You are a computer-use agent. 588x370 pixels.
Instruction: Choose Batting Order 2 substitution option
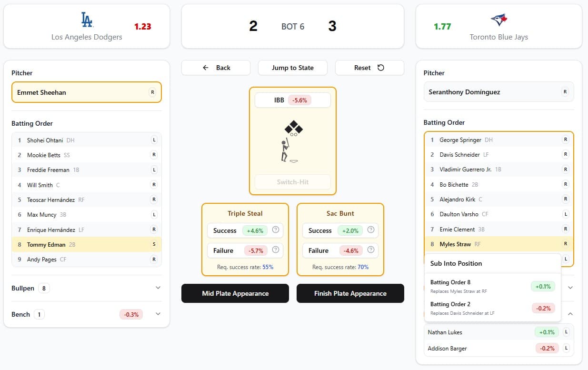492,308
